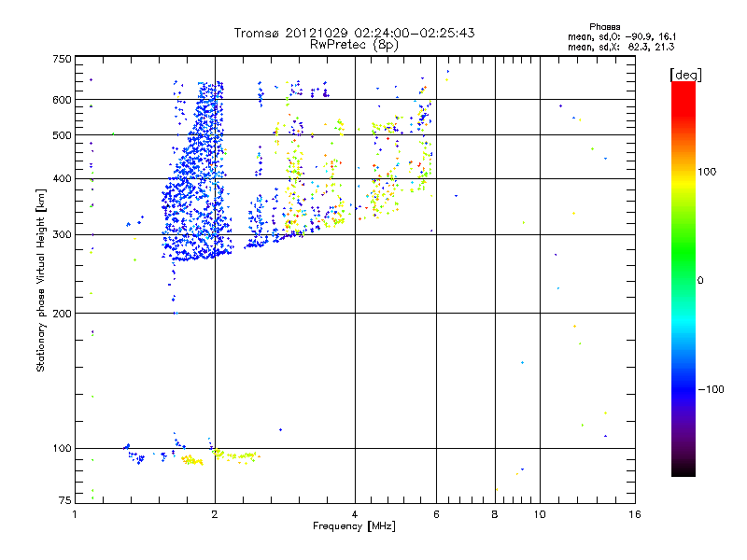This screenshot has height=560, width=747.
Task: Click the colorbar label "100"
Action: [707, 172]
